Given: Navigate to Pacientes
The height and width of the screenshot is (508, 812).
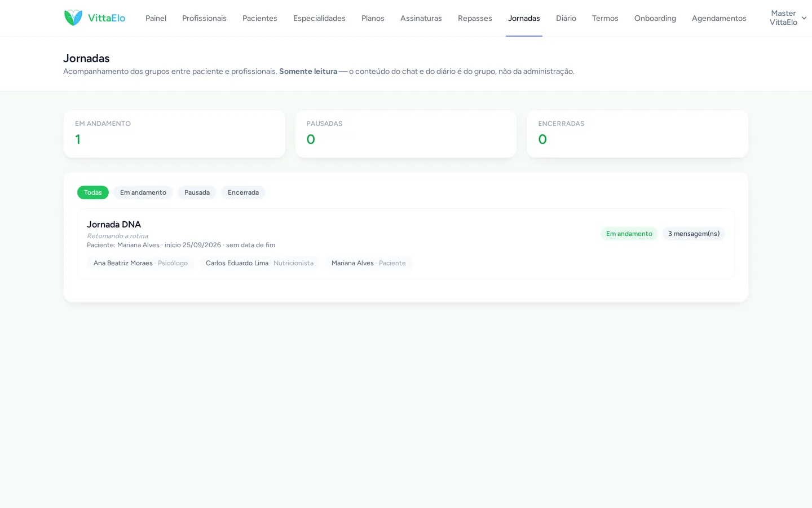Looking at the screenshot, I should 260,18.
